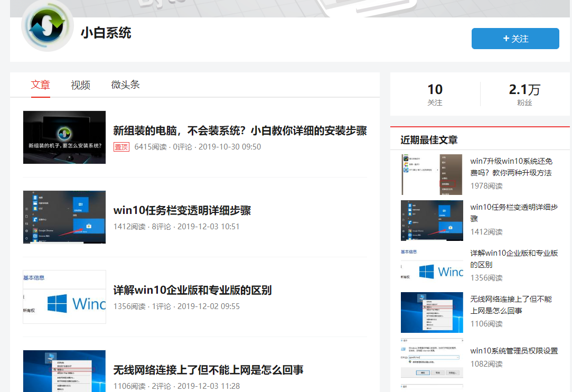Click 1082阅读 count in sidebar
This screenshot has width=572, height=392.
(x=486, y=364)
